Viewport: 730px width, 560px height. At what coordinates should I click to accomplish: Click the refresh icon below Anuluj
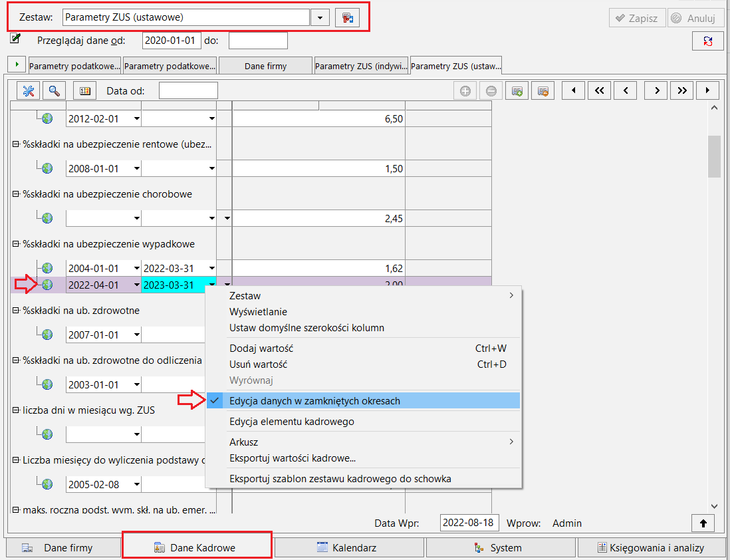click(707, 41)
